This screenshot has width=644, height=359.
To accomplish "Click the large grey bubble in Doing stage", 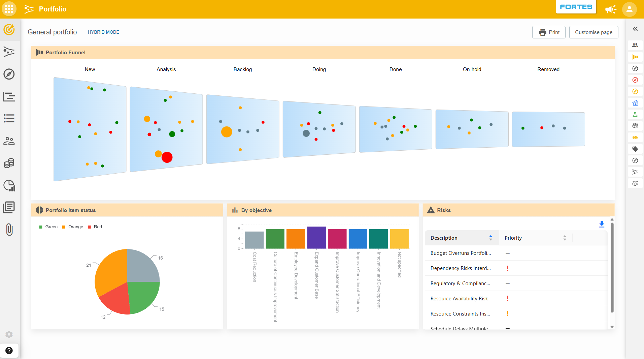I will click(x=306, y=133).
